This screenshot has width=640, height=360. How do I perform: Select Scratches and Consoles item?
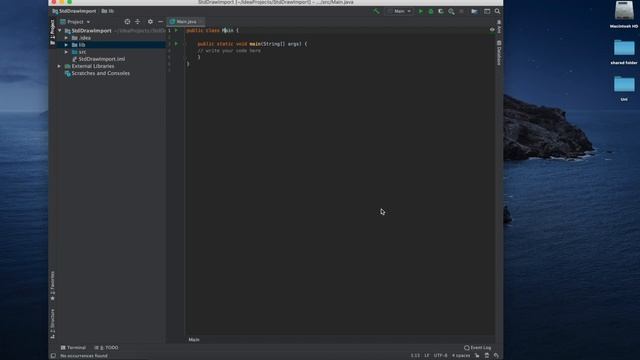click(97, 73)
